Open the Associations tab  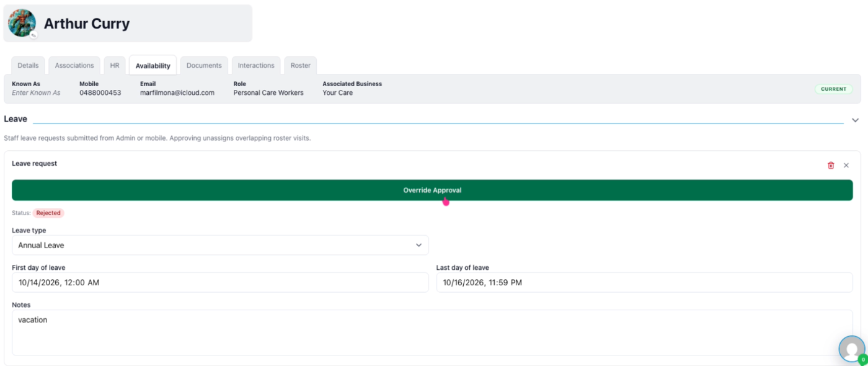[x=74, y=65]
